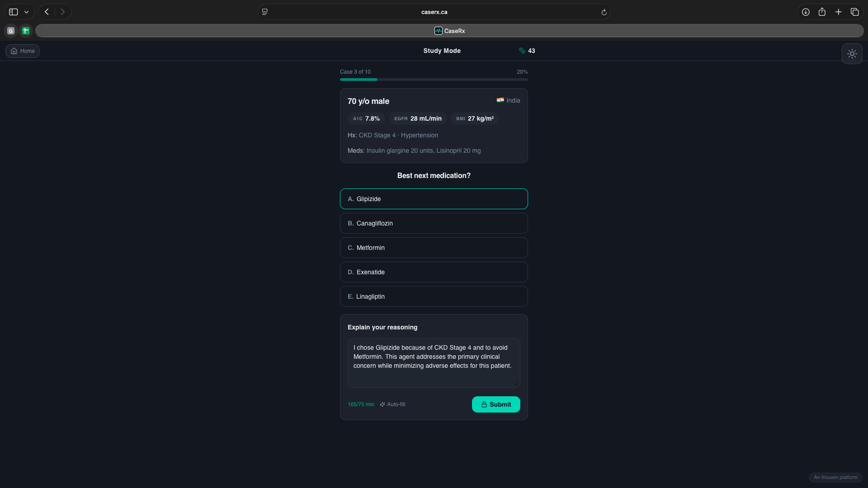Submit the reasoning answer
This screenshot has height=488, width=868.
[x=495, y=404]
